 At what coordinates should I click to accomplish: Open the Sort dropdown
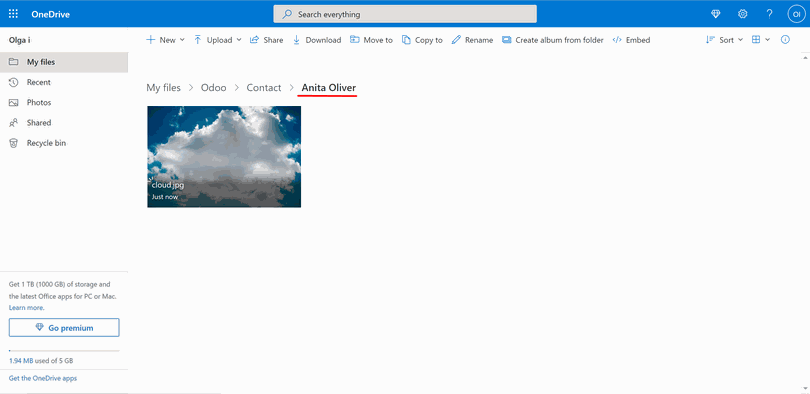point(724,40)
